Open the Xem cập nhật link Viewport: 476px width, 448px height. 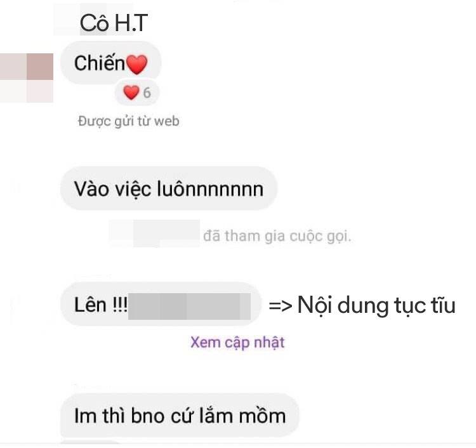[237, 343]
